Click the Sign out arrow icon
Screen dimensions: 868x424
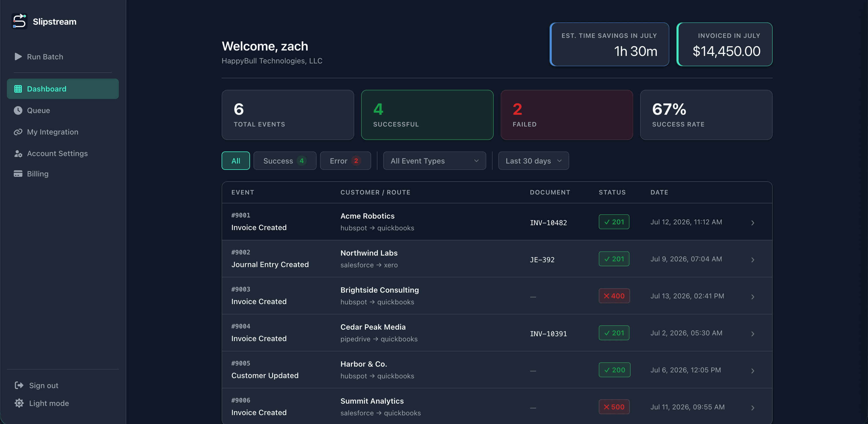pos(19,385)
